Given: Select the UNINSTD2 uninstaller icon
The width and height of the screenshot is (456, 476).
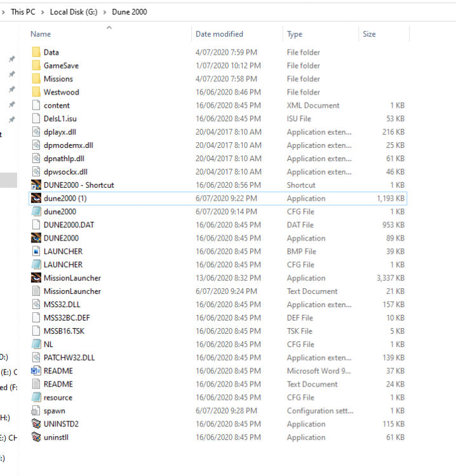Looking at the screenshot, I should coord(36,424).
